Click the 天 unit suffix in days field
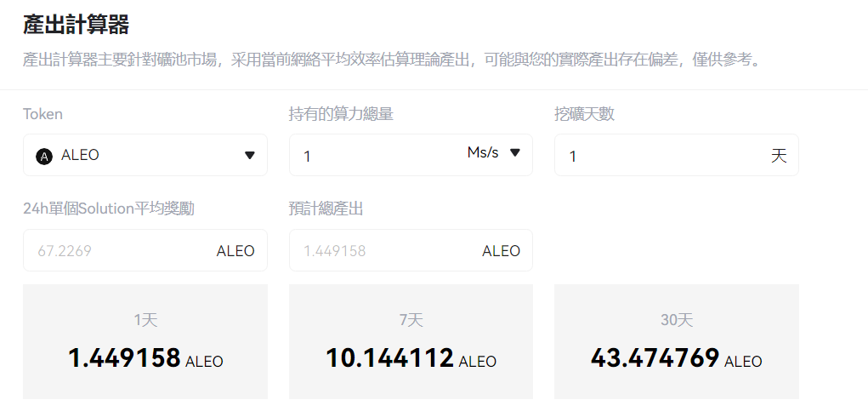868x400 pixels. (779, 156)
